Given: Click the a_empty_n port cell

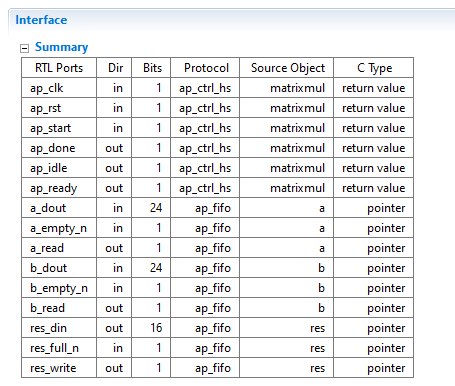Looking at the screenshot, I should pyautogui.click(x=59, y=228).
